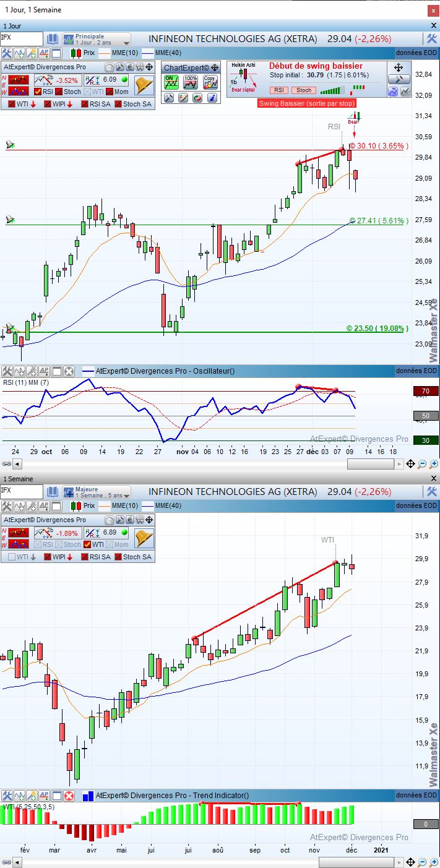The height and width of the screenshot is (868, 440).
Task: Click the 23.50 green support level label
Action: (377, 328)
